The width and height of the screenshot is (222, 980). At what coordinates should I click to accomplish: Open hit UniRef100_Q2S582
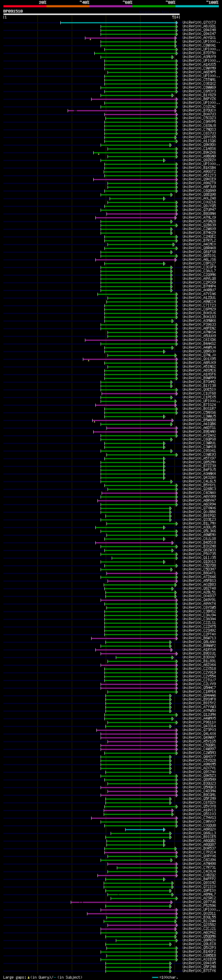pyautogui.click(x=199, y=925)
